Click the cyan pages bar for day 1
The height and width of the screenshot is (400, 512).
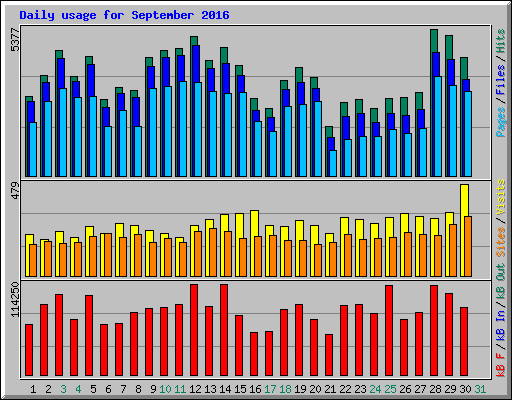click(x=33, y=149)
